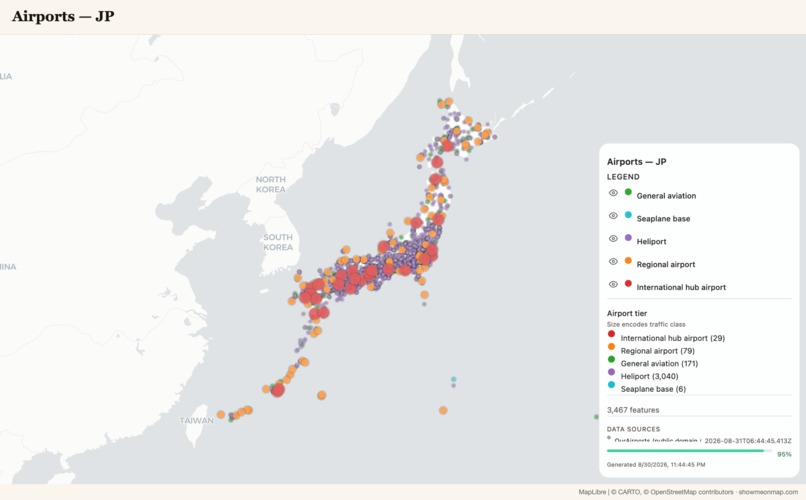Click the cyan seaplane base marker in the Pacific
This screenshot has width=806, height=500.
click(x=453, y=379)
